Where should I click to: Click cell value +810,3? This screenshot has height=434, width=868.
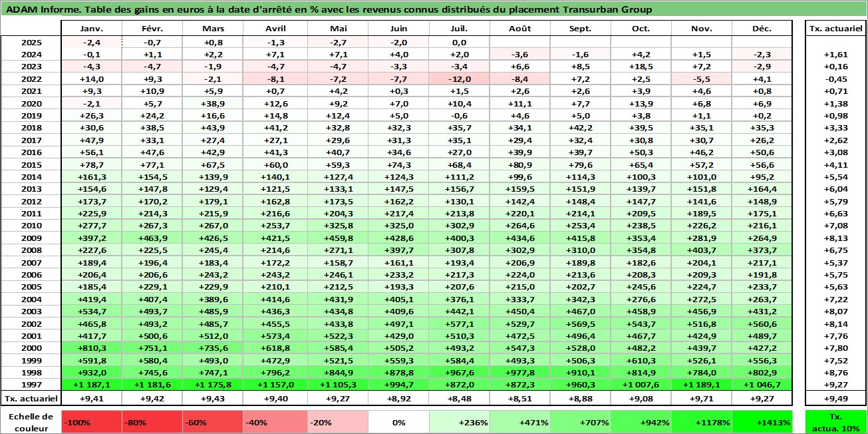92,348
